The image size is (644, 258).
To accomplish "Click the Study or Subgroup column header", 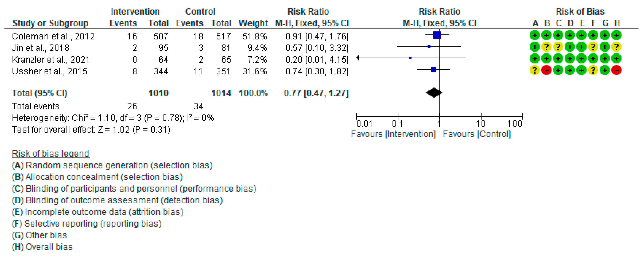I will (50, 23).
